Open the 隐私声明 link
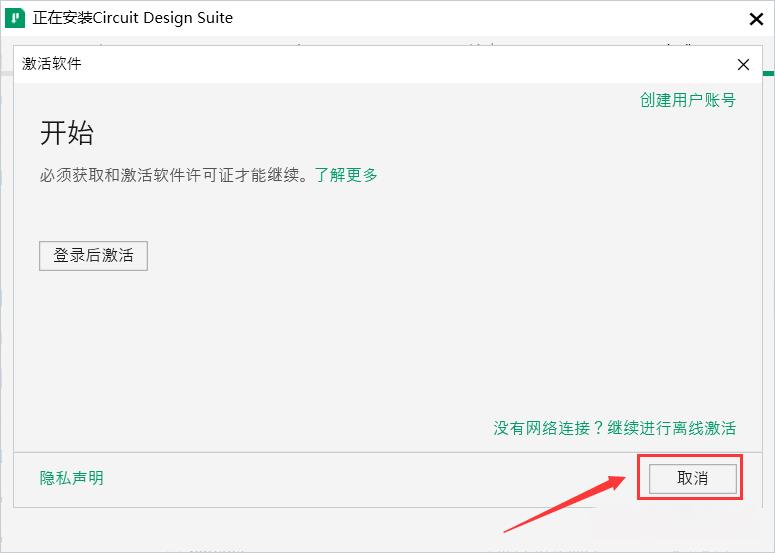Screen dimensions: 775x553 click(x=72, y=478)
